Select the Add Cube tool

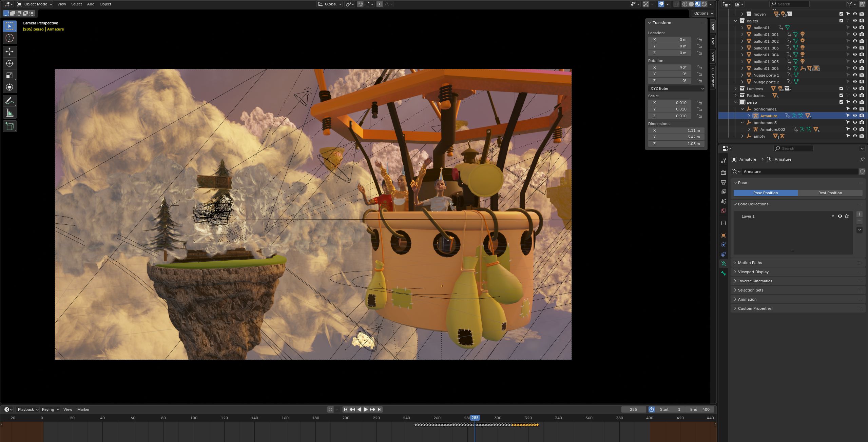(9, 126)
